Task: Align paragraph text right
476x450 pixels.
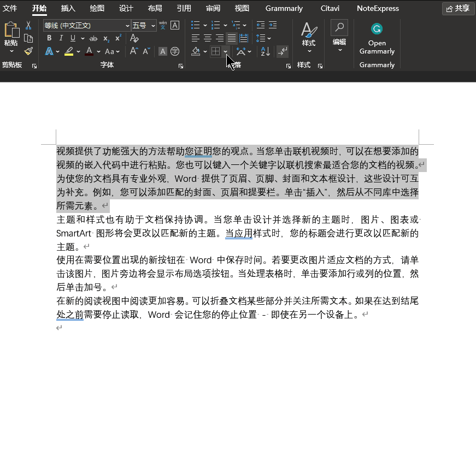Action: (x=220, y=38)
